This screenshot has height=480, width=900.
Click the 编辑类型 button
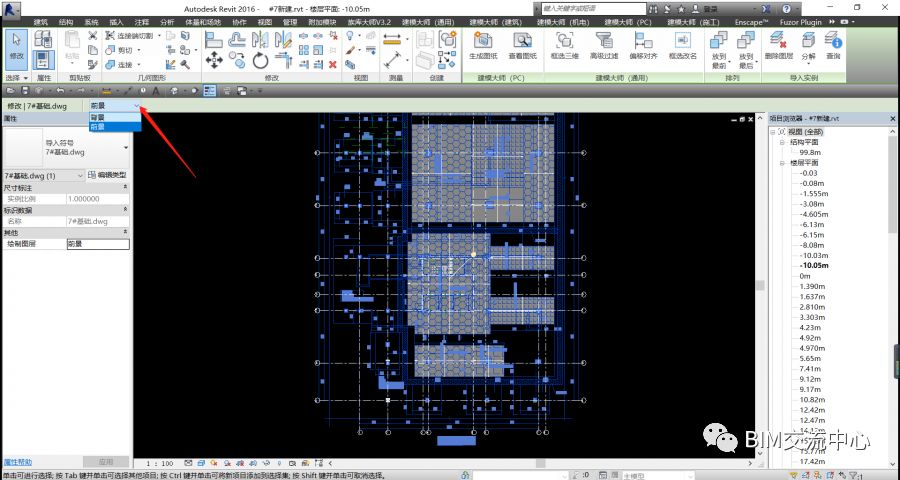click(x=107, y=175)
